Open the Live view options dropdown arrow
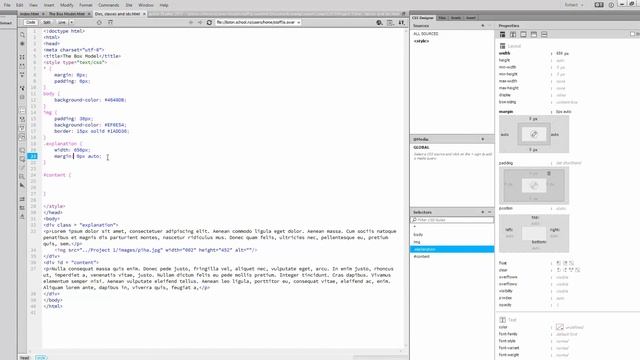Screen dimensions: 640x360 tap(71, 22)
